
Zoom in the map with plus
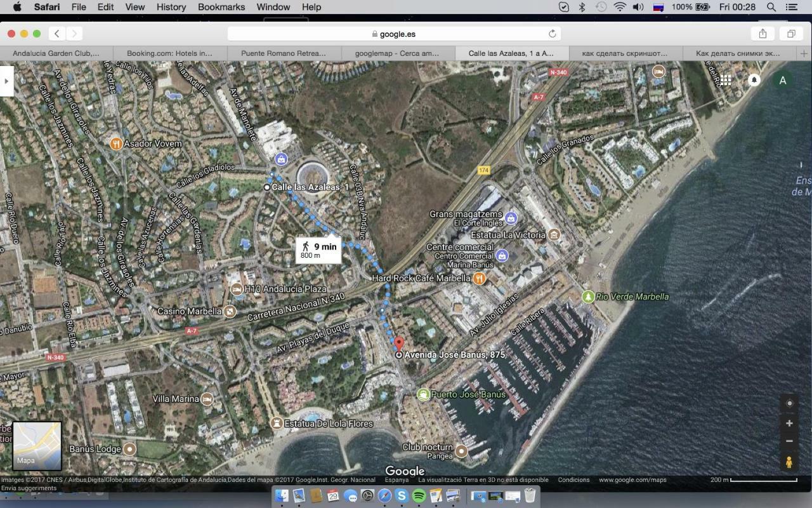click(789, 424)
